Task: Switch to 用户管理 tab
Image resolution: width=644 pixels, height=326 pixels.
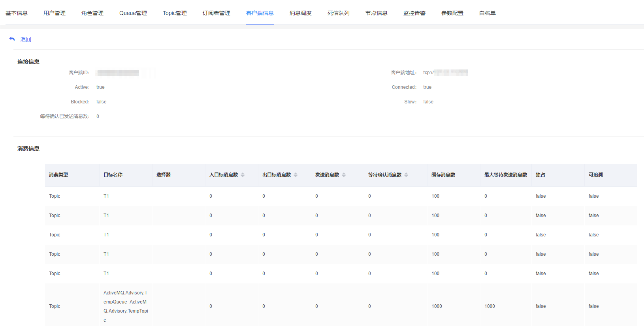Action: coord(55,13)
